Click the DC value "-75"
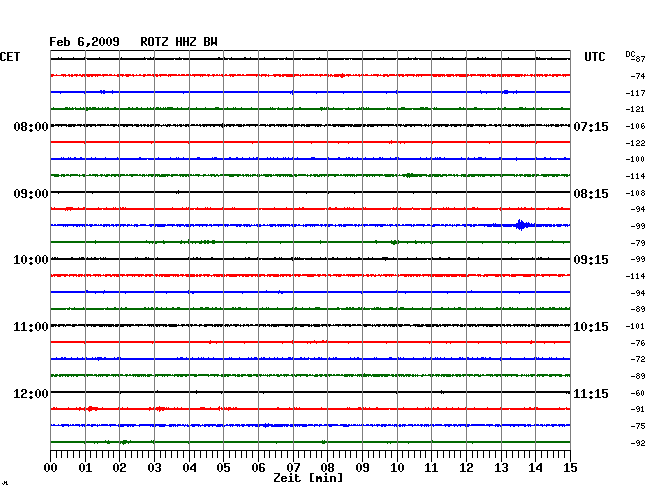Screen dimensions: 650x494 [638, 426]
